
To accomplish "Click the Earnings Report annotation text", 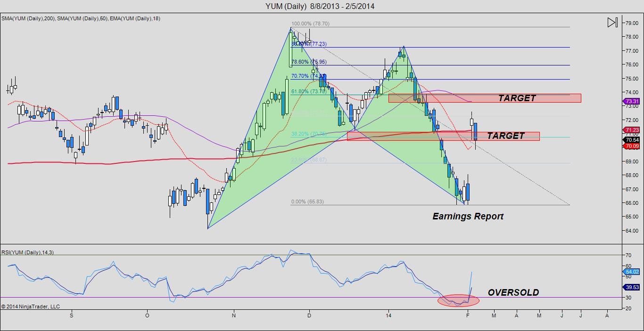I will coord(468,216).
